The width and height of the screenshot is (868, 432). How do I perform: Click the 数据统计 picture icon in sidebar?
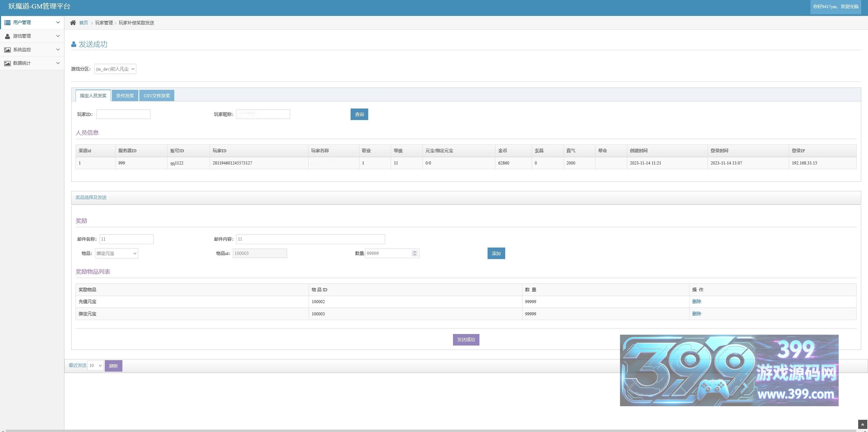point(7,63)
